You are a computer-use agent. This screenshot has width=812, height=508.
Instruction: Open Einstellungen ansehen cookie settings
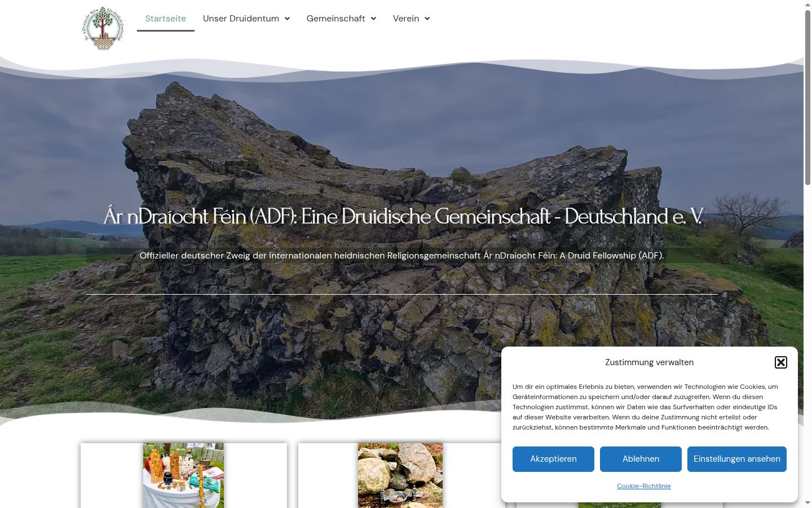737,459
